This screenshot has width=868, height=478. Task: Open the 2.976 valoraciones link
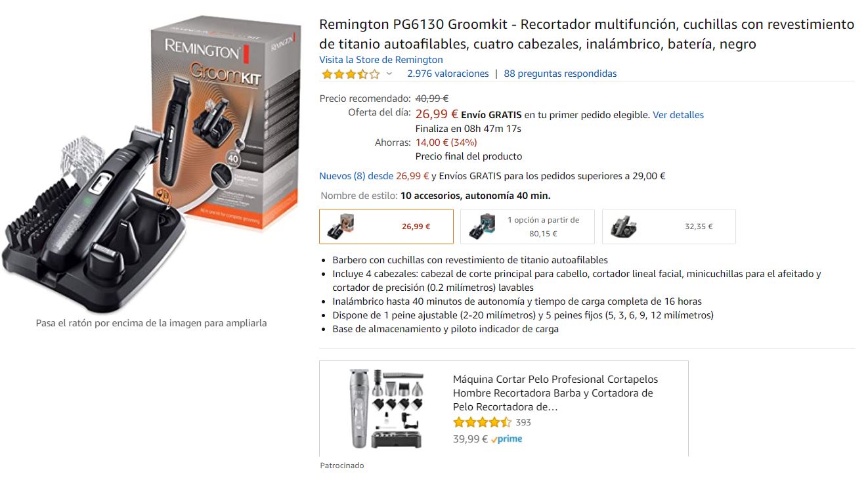click(x=448, y=74)
